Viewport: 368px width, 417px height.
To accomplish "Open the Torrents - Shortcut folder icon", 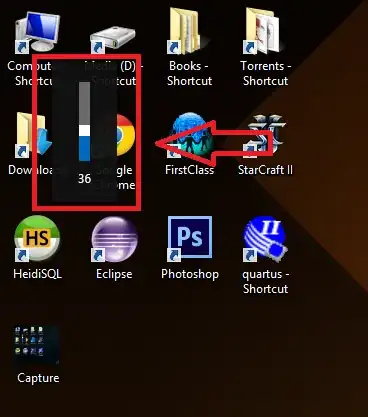I will tap(264, 31).
